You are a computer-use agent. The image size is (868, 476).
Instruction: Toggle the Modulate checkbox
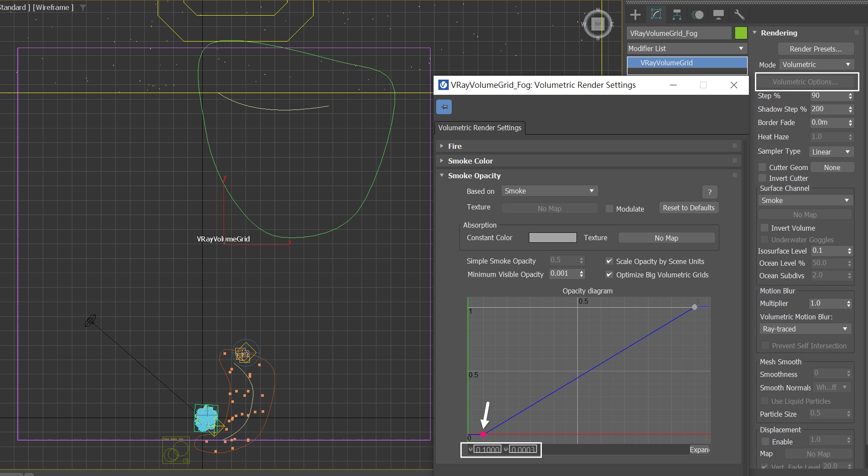(x=609, y=209)
